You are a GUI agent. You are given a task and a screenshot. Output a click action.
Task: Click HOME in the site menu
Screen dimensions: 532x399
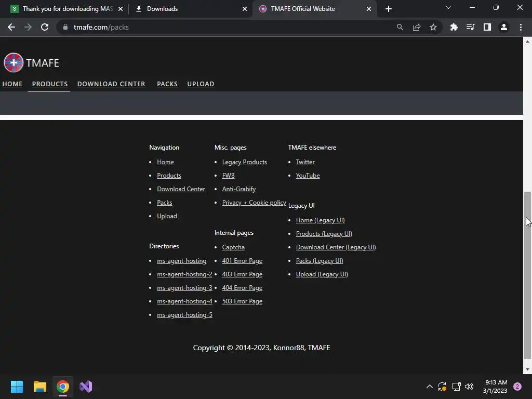tap(12, 84)
